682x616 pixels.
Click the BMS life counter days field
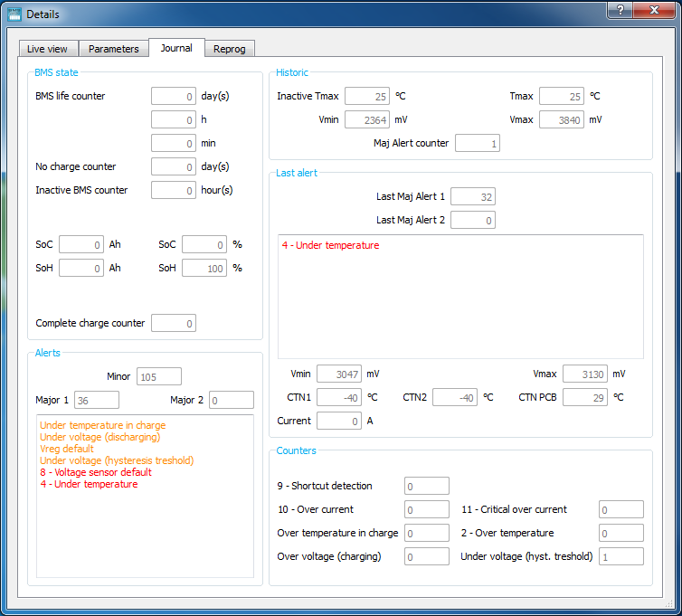(x=174, y=96)
